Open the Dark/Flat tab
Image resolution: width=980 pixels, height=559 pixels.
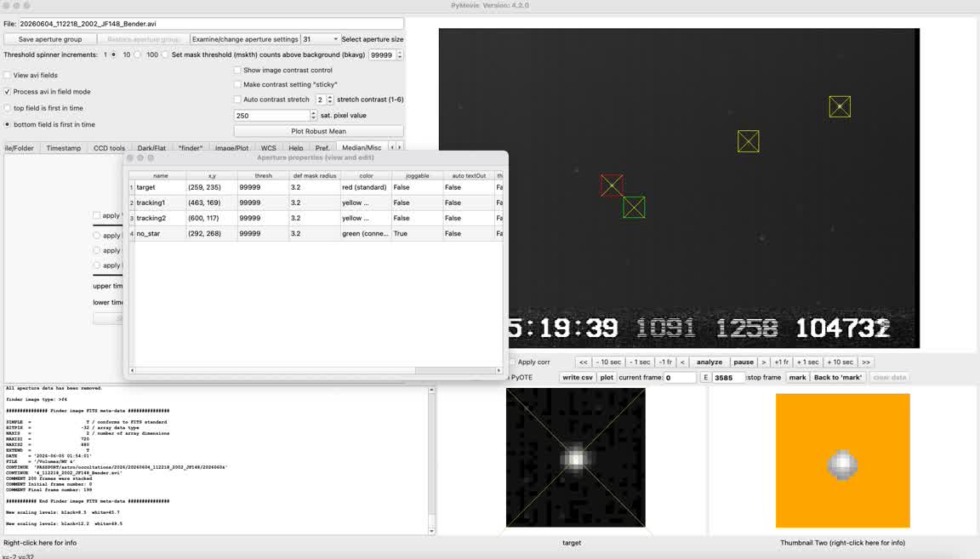click(152, 148)
